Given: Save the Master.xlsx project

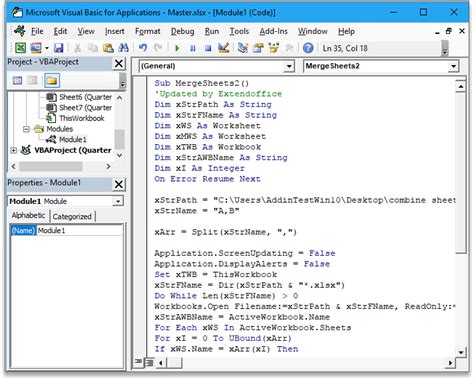Looking at the screenshot, I should coord(59,48).
